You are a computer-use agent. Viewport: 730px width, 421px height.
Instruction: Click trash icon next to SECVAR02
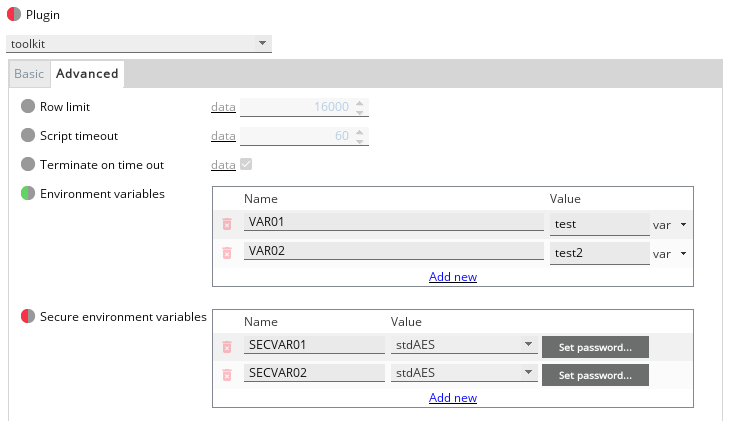tap(227, 375)
